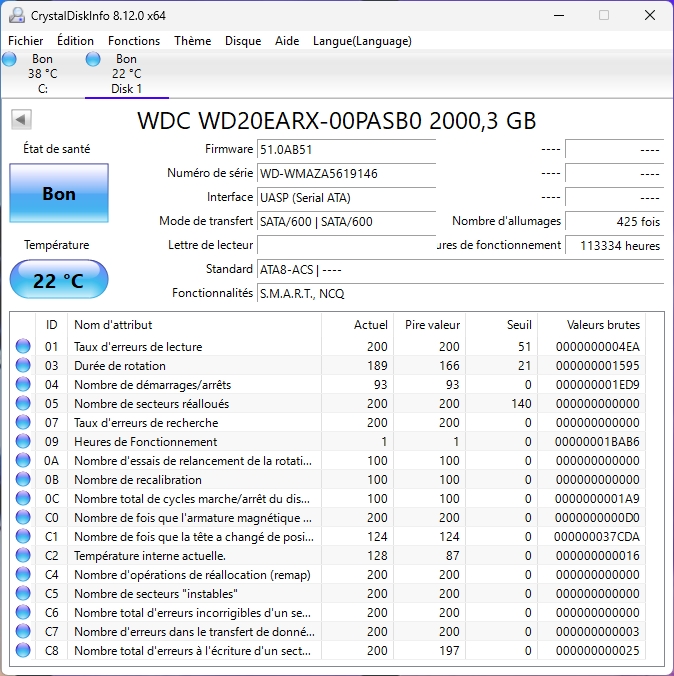The width and height of the screenshot is (674, 676).
Task: Click status orb of attribute 03 row
Action: [23, 365]
